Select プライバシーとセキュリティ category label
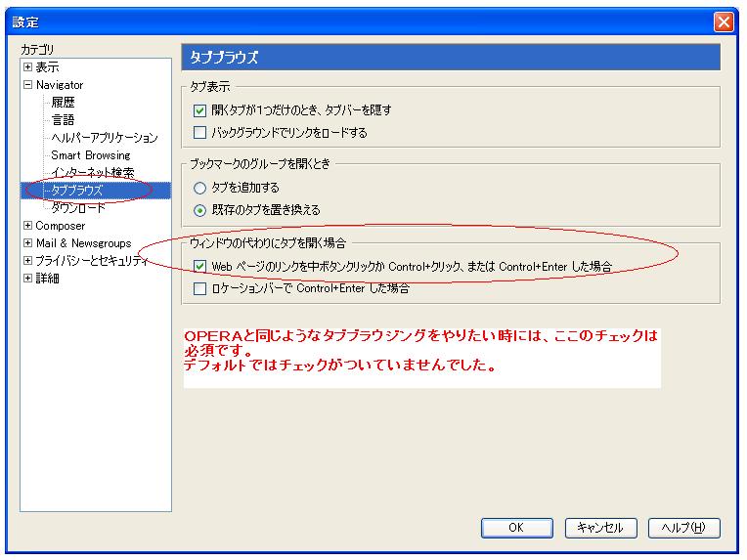 tap(92, 261)
